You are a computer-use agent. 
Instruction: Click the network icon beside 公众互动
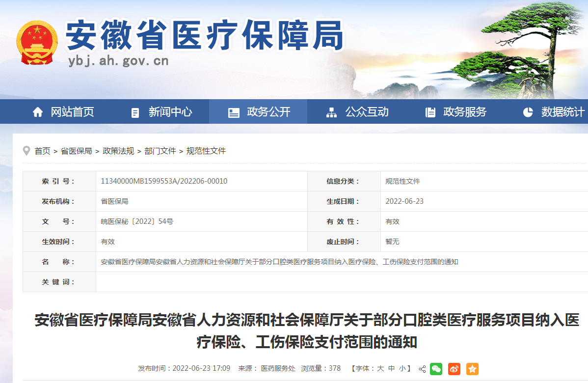(x=331, y=112)
